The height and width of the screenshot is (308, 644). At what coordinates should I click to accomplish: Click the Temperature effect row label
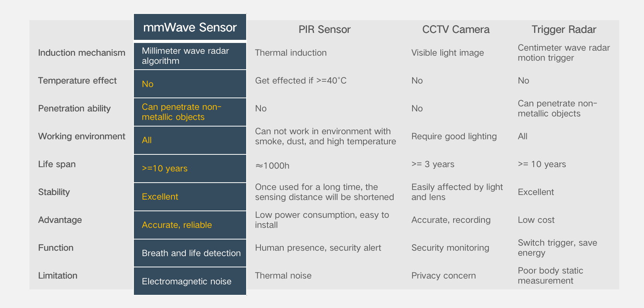click(x=77, y=80)
